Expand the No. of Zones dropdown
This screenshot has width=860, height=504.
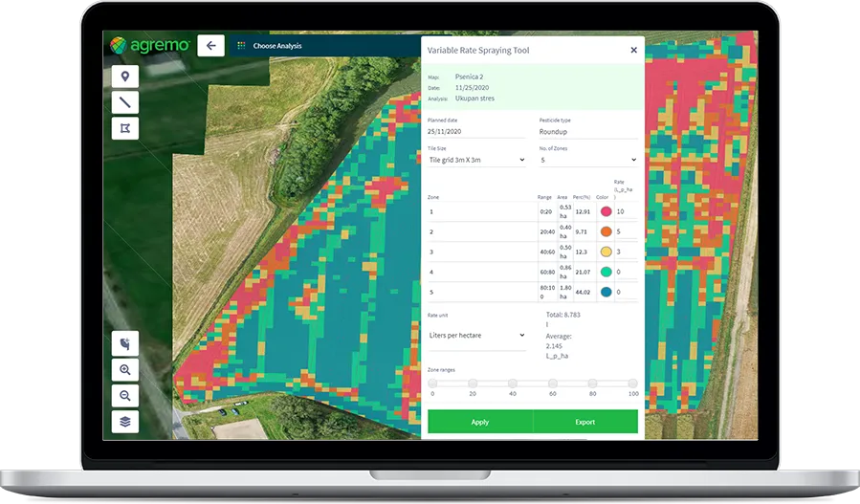[588, 160]
